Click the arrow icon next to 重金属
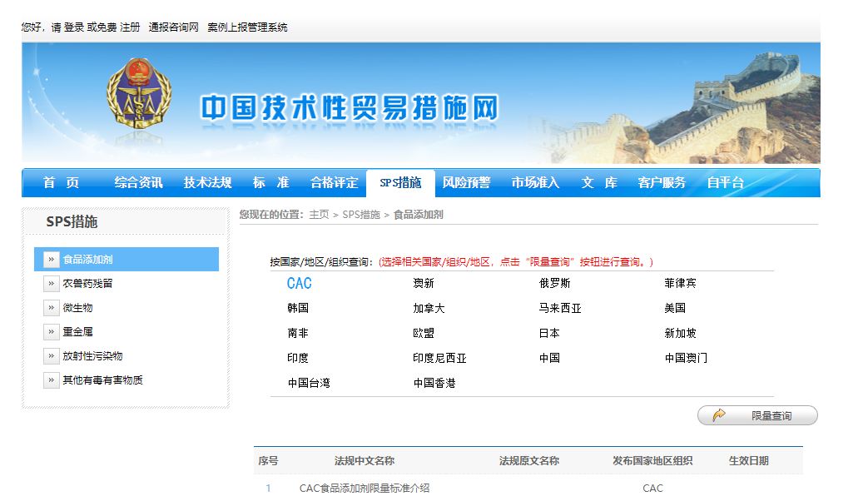 (52, 331)
